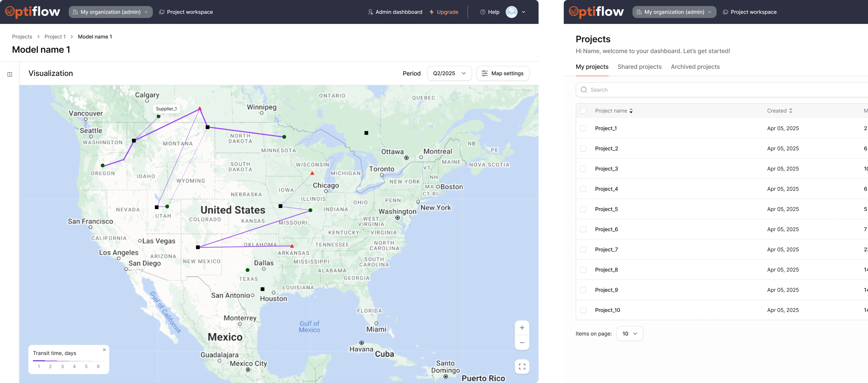Viewport: 868px width, 383px height.
Task: Check the Project_1 checkbox
Action: (583, 128)
